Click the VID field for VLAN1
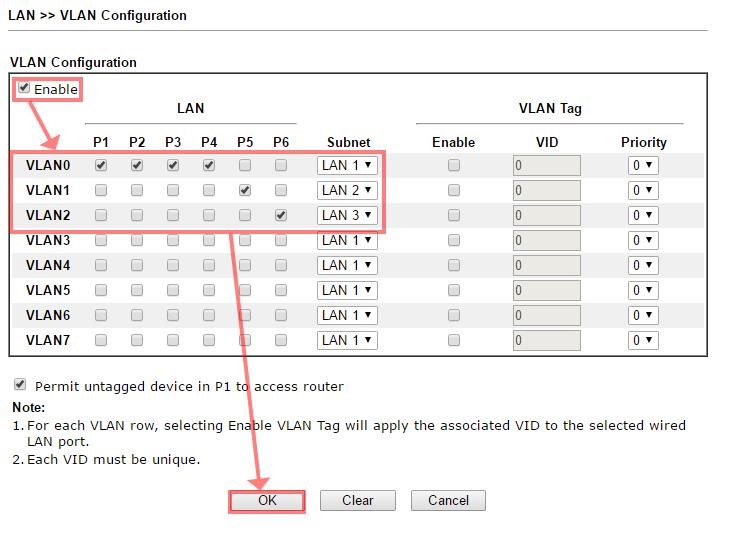The width and height of the screenshot is (733, 553). pos(546,190)
